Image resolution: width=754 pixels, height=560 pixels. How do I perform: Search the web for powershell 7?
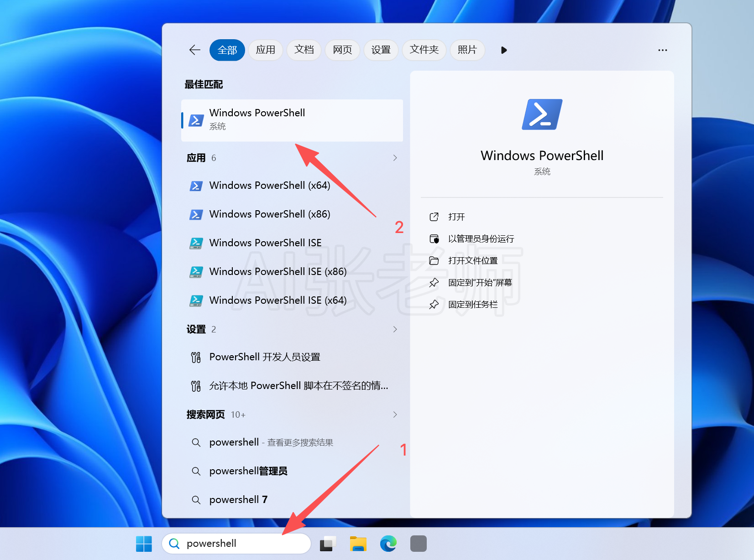coord(292,500)
